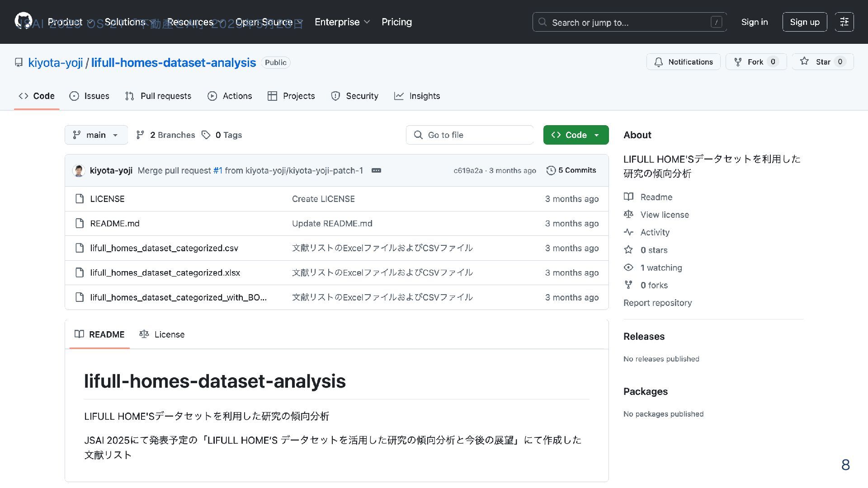
Task: Select the License tab beside README
Action: click(x=162, y=334)
